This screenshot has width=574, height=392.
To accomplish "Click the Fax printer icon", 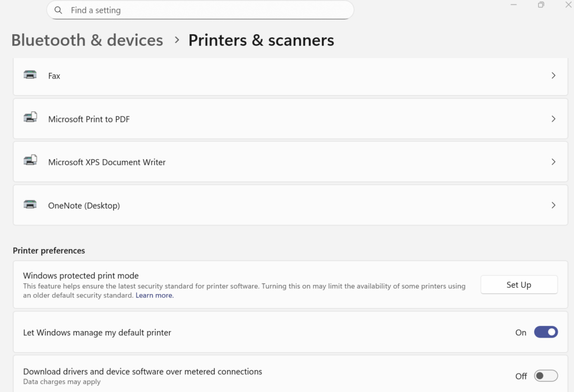I will (30, 75).
